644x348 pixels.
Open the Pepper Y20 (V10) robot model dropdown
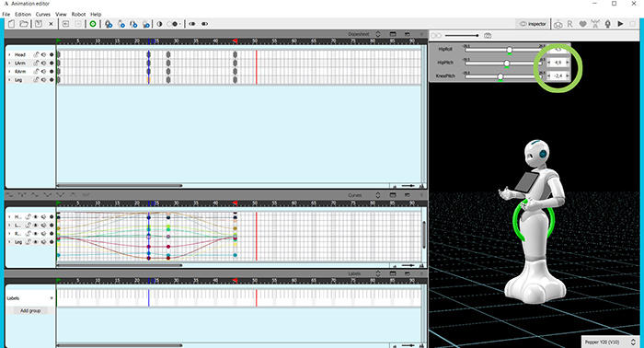click(610, 342)
